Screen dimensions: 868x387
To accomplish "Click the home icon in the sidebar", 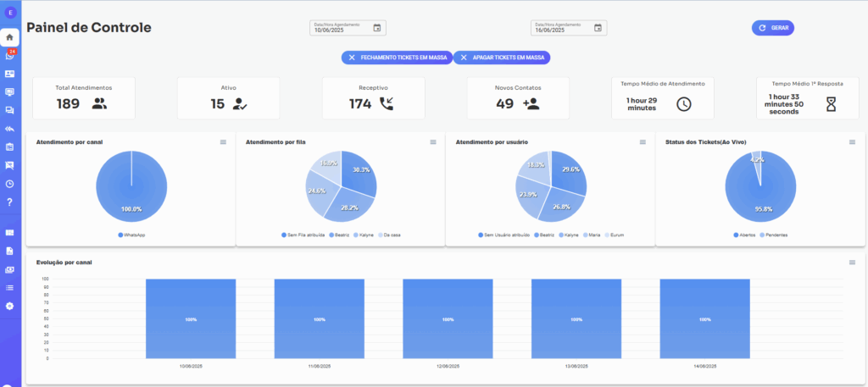I will coord(10,37).
